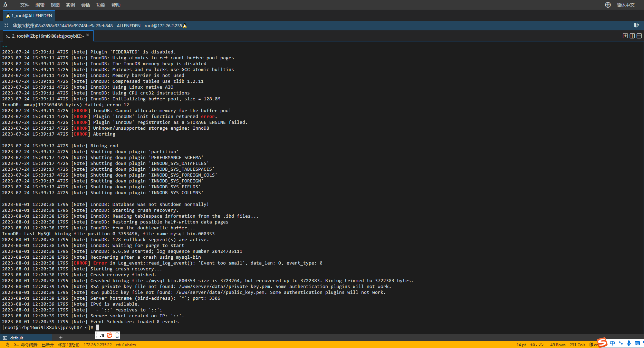
Task: Click CH language indicator in the floating IME bar
Action: tap(102, 335)
